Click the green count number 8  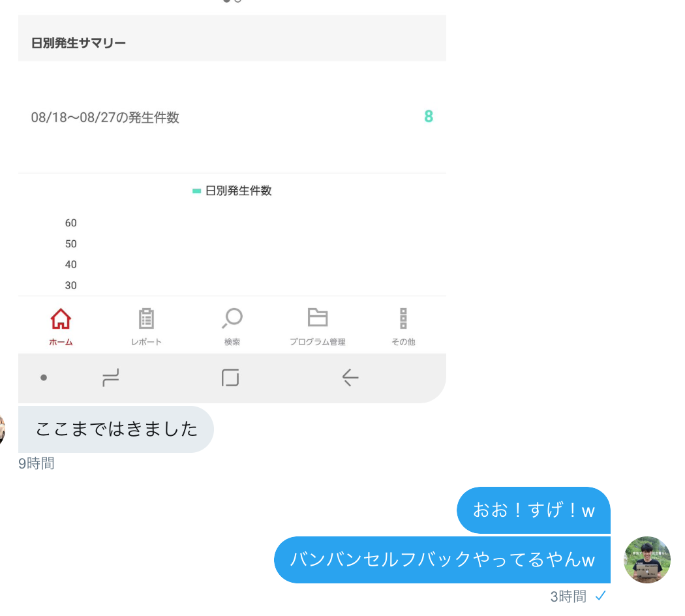click(429, 117)
